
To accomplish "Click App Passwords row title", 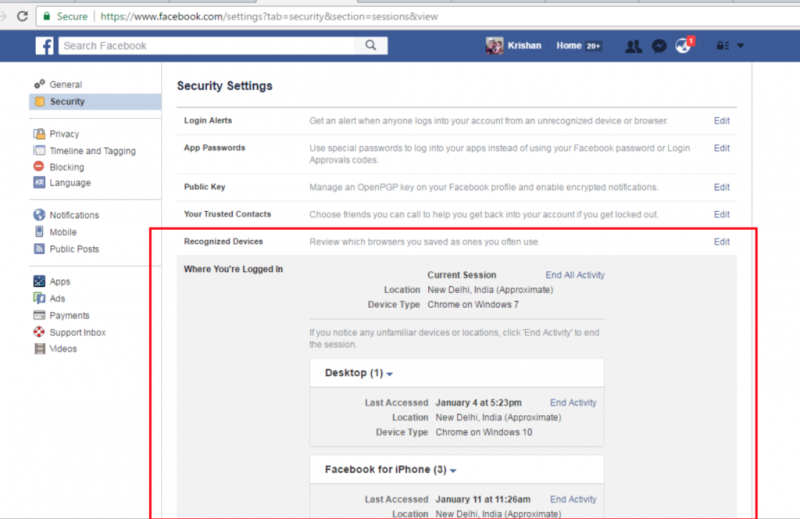I will [214, 147].
